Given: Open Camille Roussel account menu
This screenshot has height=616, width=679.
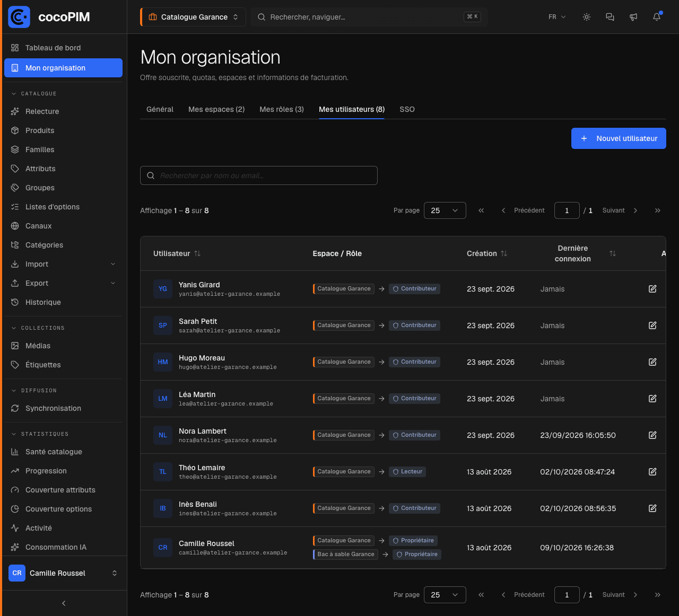Looking at the screenshot, I should pos(64,573).
